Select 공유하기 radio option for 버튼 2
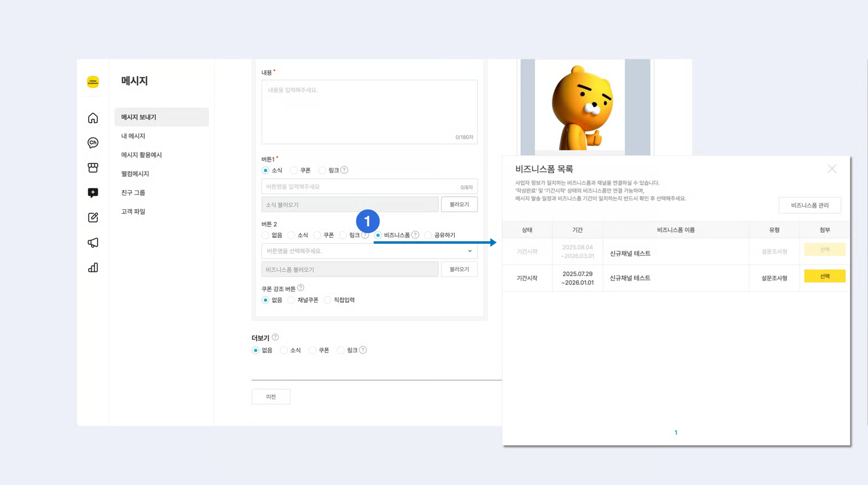 coord(428,235)
